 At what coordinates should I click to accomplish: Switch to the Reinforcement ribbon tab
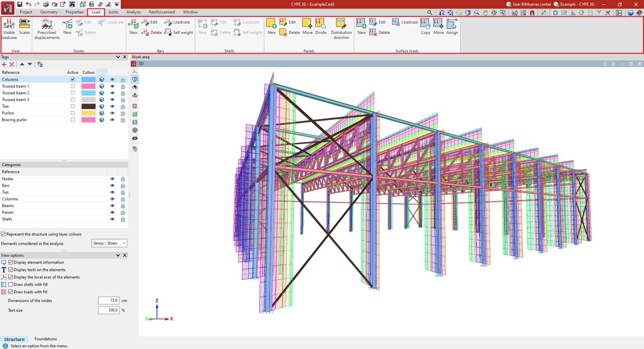click(162, 12)
